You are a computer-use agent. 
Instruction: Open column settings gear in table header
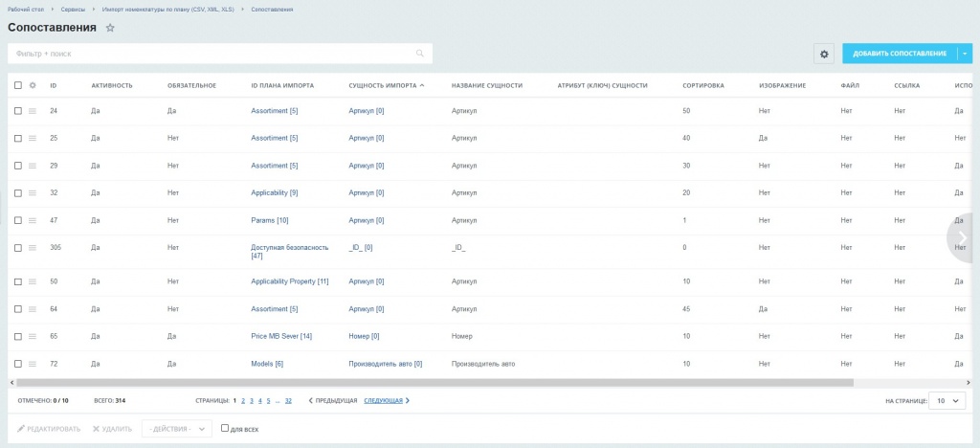(x=33, y=85)
